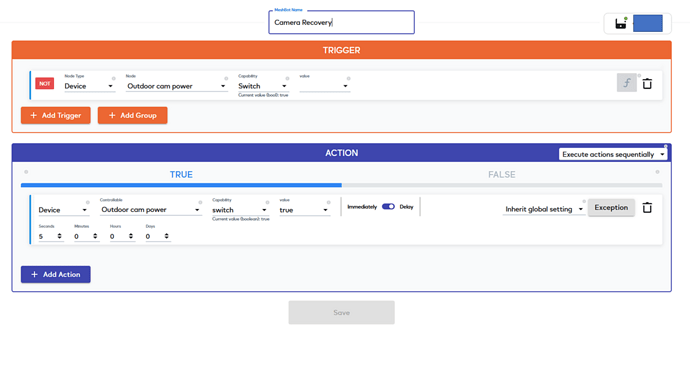This screenshot has width=690, height=377.
Task: Click the Immediately label
Action: tap(362, 207)
